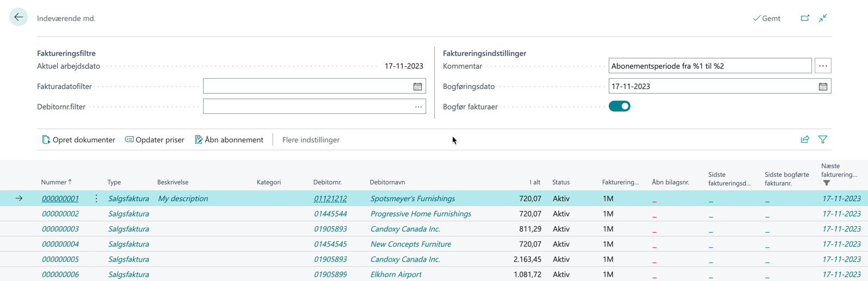Viewport: 868px width, 281px height.
Task: Expand Flere indstillinger menu
Action: [x=311, y=139]
